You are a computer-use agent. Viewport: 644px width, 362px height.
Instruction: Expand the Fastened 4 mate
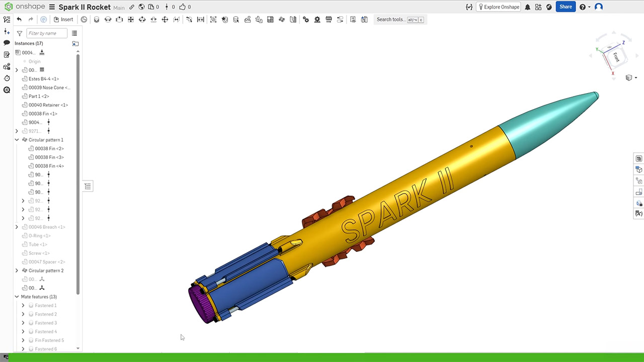click(x=23, y=331)
